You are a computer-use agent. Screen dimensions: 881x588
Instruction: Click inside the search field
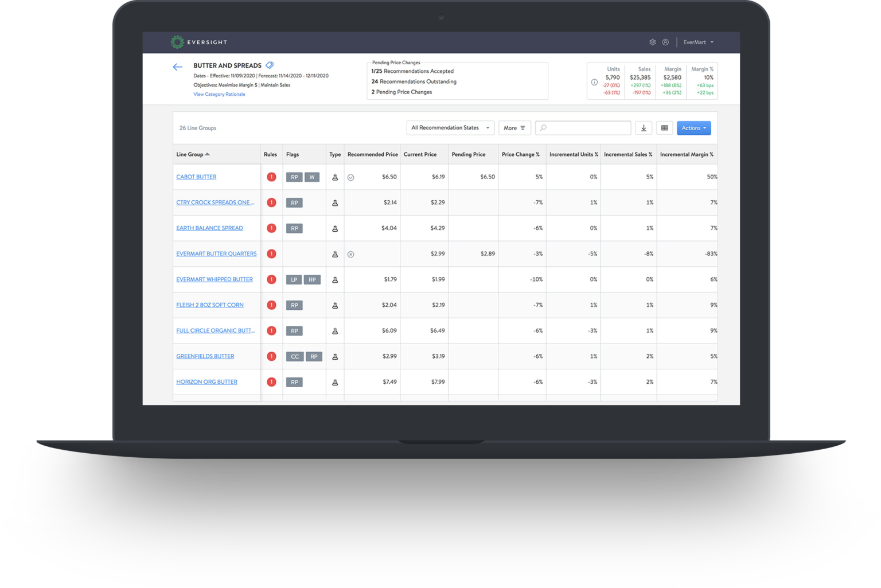(583, 127)
